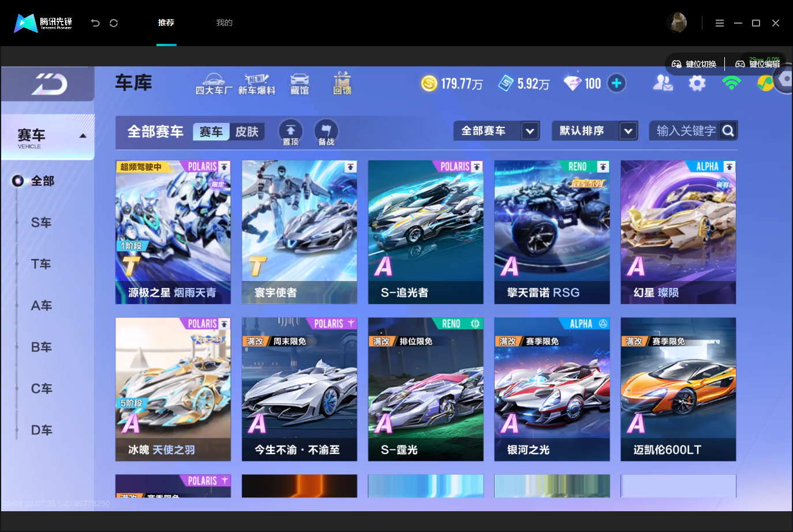Click the magnifier search icon
This screenshot has height=532, width=793.
pos(728,131)
